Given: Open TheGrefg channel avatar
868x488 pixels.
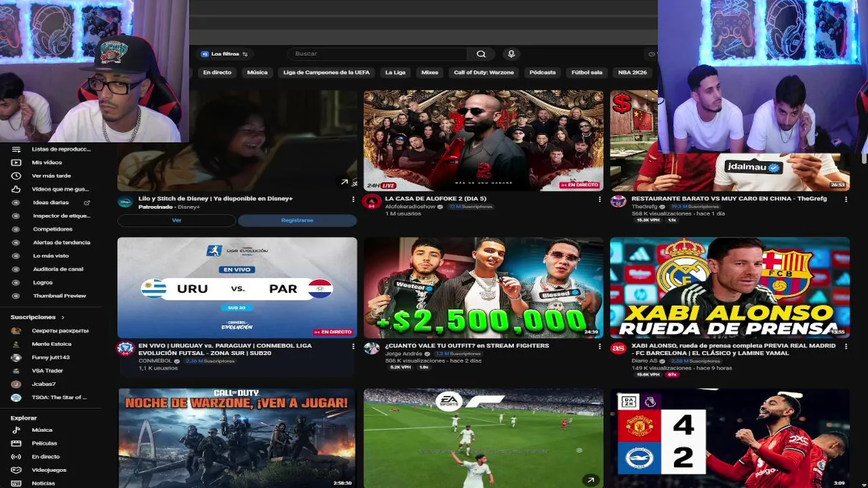Looking at the screenshot, I should pos(618,201).
